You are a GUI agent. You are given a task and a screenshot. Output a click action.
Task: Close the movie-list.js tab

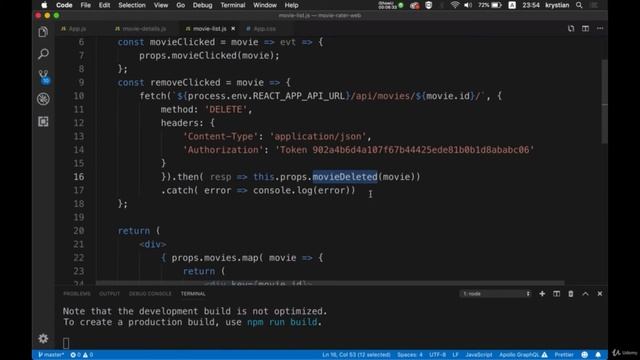pos(233,29)
